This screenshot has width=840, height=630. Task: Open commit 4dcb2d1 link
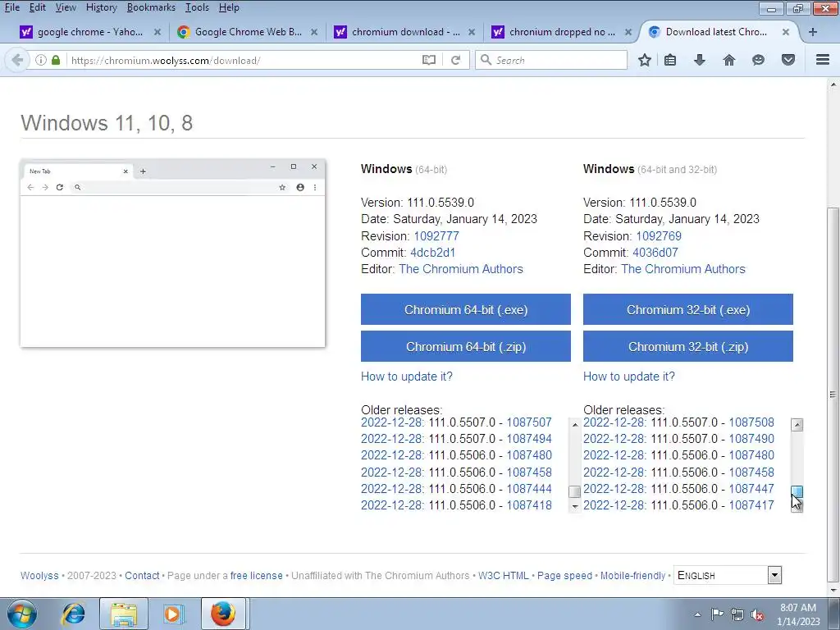(432, 253)
